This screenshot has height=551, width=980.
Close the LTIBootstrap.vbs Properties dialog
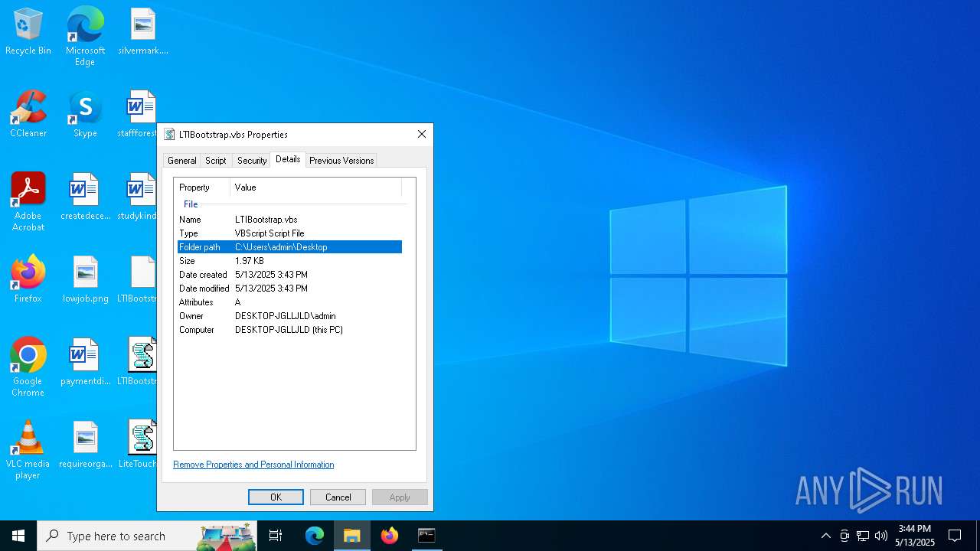tap(422, 134)
